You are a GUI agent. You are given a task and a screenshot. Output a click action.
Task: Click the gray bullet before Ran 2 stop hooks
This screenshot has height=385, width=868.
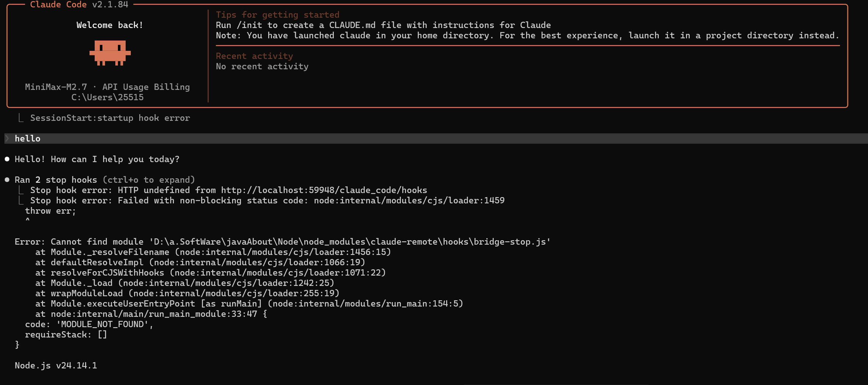7,180
